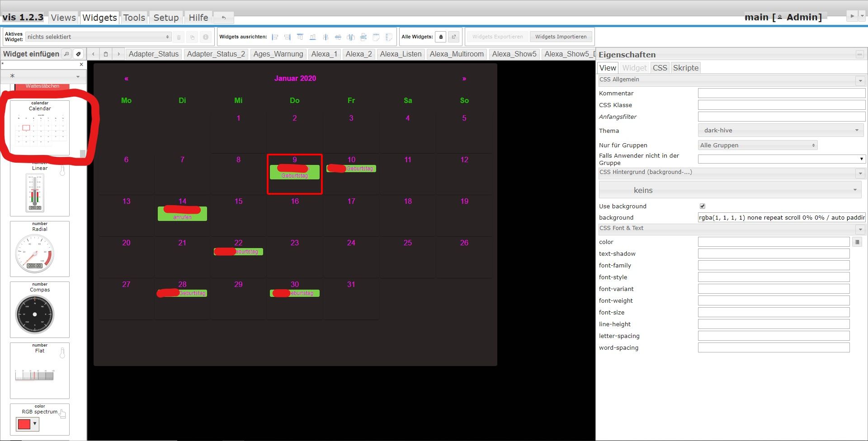Open the widget set dropdown showing asterisk
Viewport: 868px width, 441px height.
(x=43, y=76)
